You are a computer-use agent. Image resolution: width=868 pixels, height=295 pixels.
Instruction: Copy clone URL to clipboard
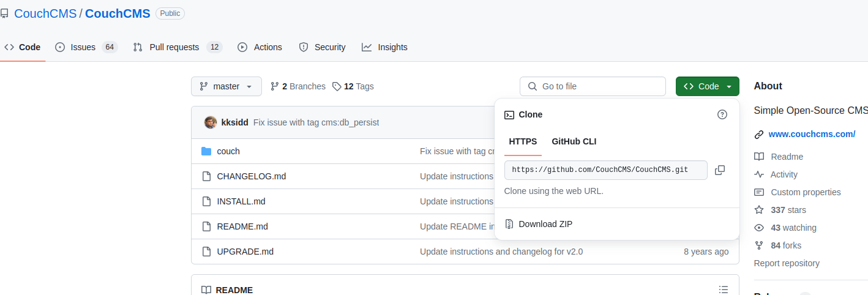[x=720, y=170]
